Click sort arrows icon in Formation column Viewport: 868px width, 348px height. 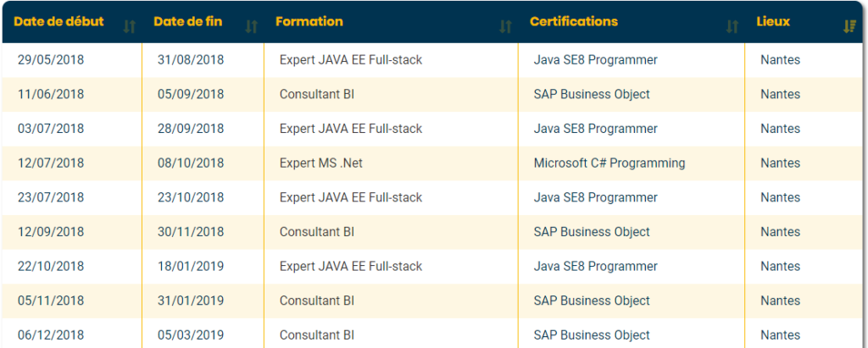505,26
